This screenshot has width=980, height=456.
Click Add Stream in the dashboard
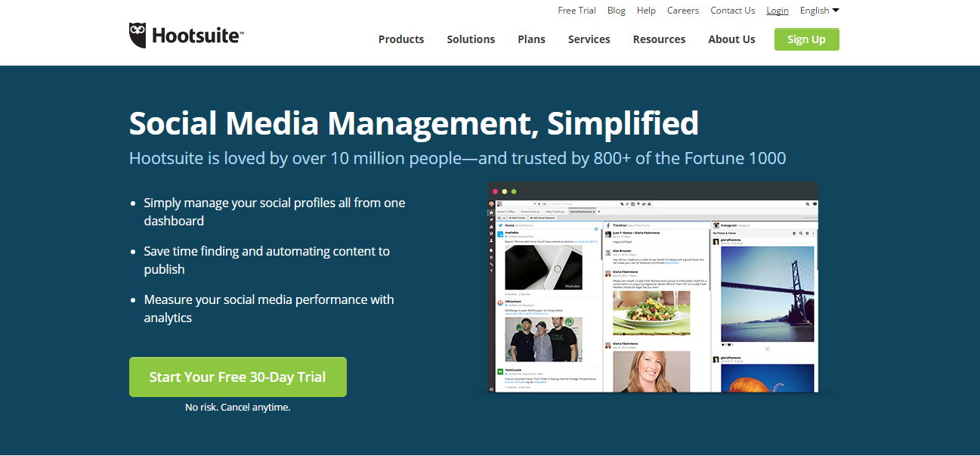point(517,218)
